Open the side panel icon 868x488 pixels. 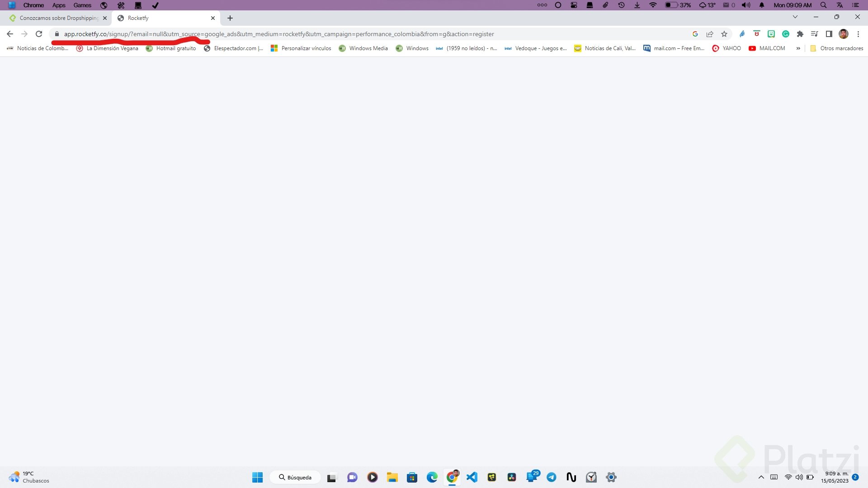[x=829, y=34]
